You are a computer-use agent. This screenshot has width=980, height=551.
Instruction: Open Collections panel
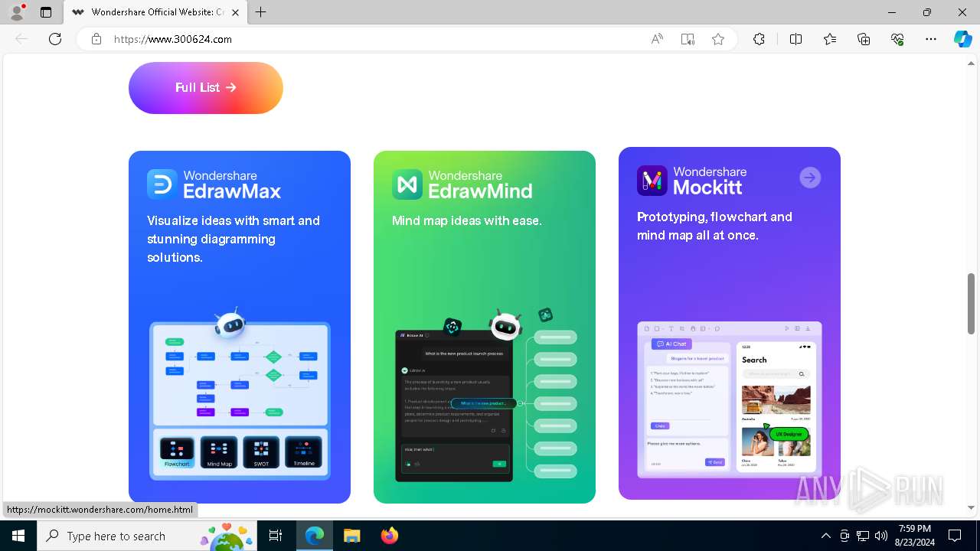[864, 39]
